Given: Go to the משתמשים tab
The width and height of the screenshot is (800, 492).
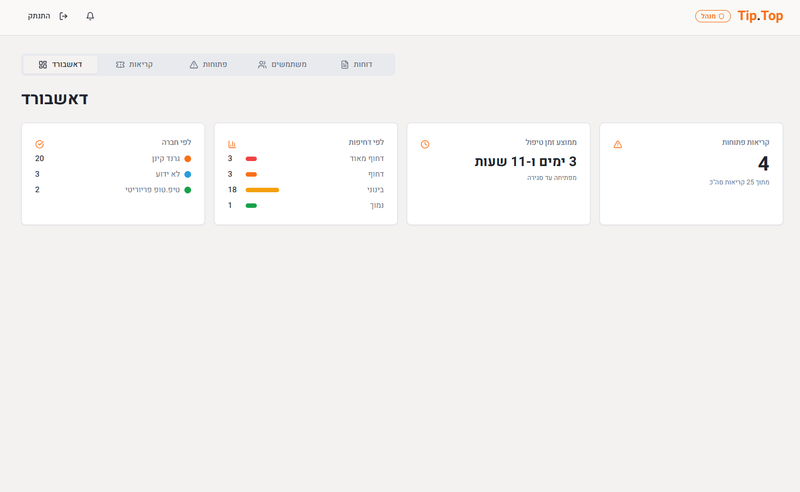Looking at the screenshot, I should click(282, 64).
